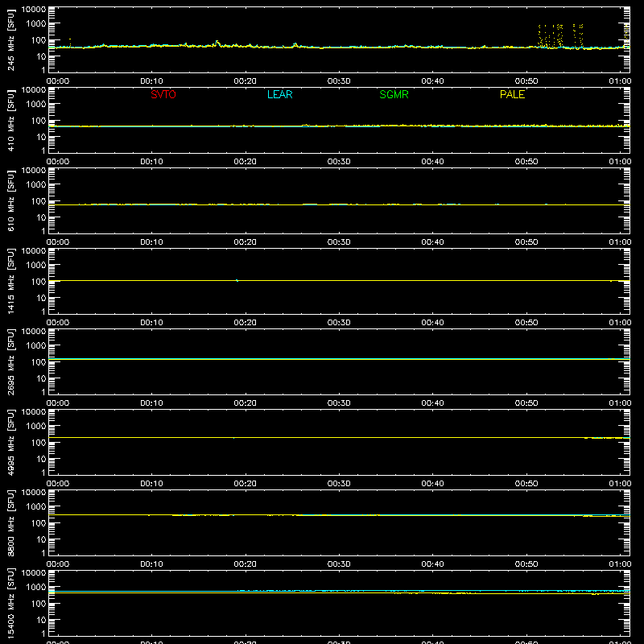Select the '410 MHz [SFU]' axis label
The width and height of the screenshot is (644, 644).
(x=11, y=120)
